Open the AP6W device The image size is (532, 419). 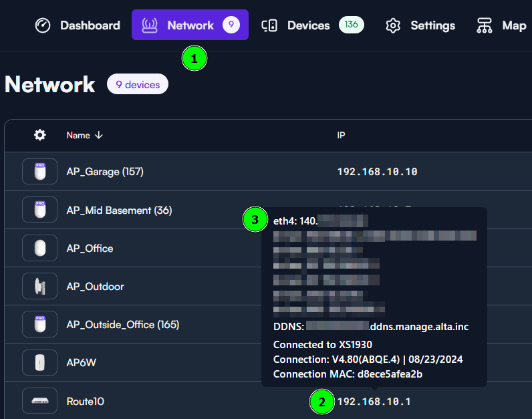(81, 363)
